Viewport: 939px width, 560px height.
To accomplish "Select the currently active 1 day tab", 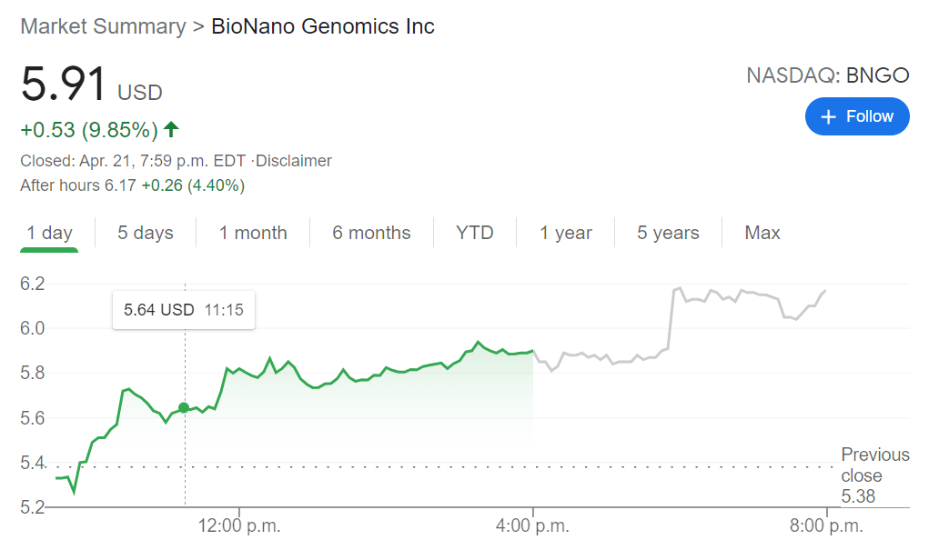I will click(x=49, y=233).
